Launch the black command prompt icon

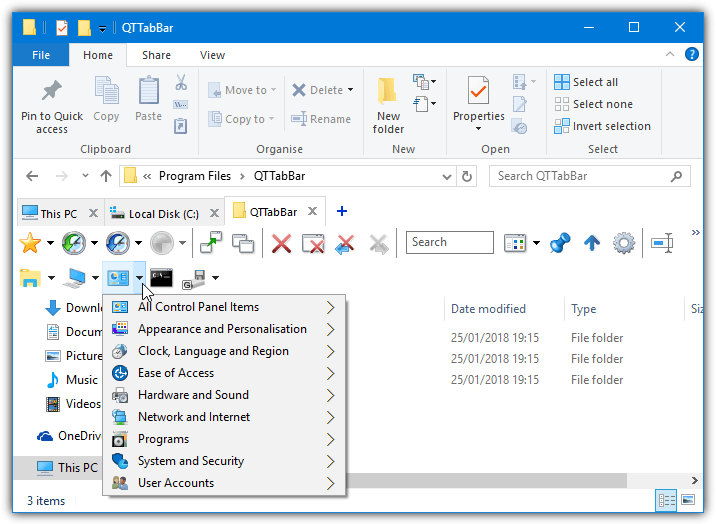[x=161, y=278]
